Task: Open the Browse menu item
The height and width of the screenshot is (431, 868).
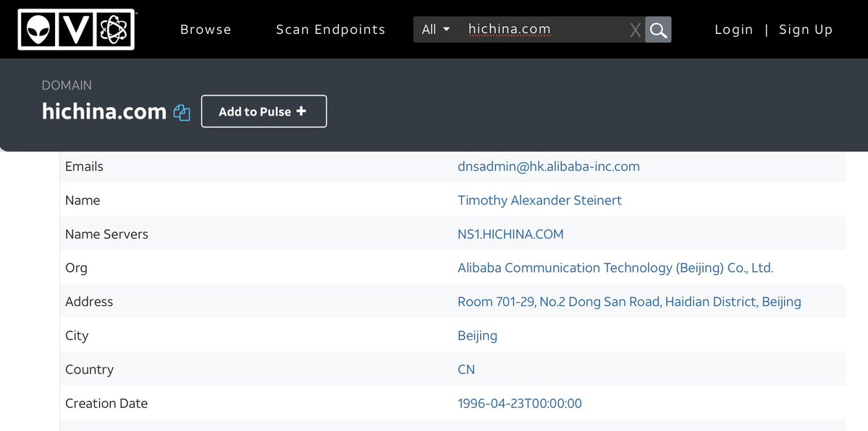Action: (206, 30)
